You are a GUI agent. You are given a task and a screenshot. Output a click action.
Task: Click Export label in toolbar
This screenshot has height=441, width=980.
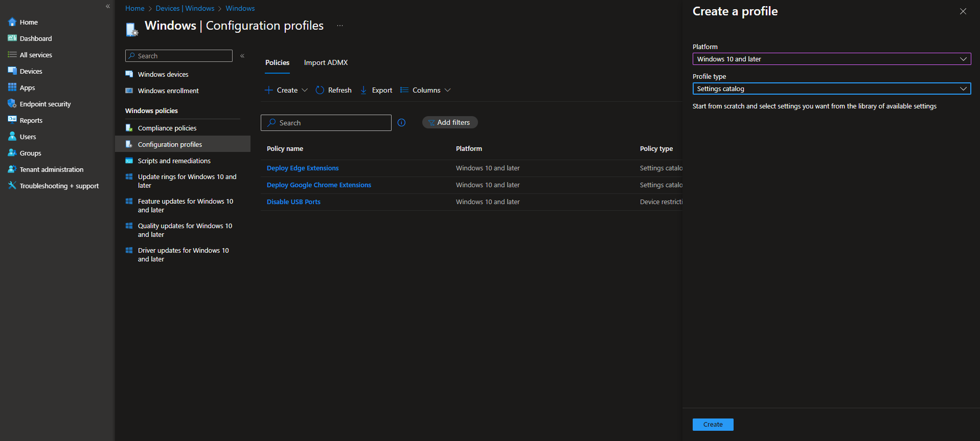[382, 90]
